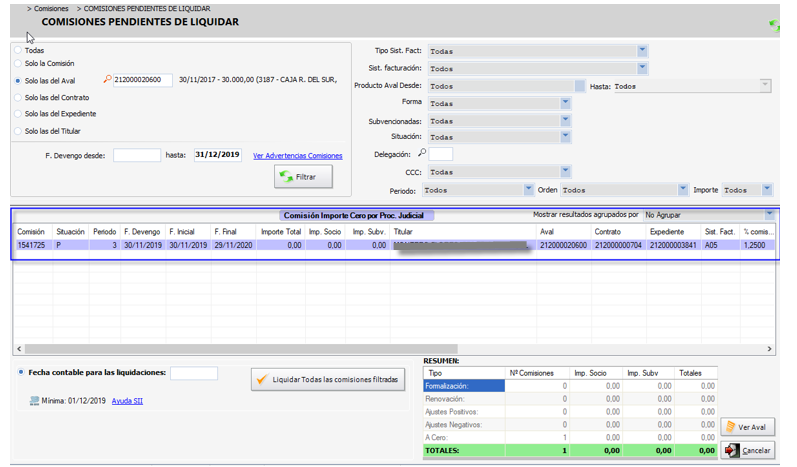Open the Delegación search magnifier icon

click(422, 152)
